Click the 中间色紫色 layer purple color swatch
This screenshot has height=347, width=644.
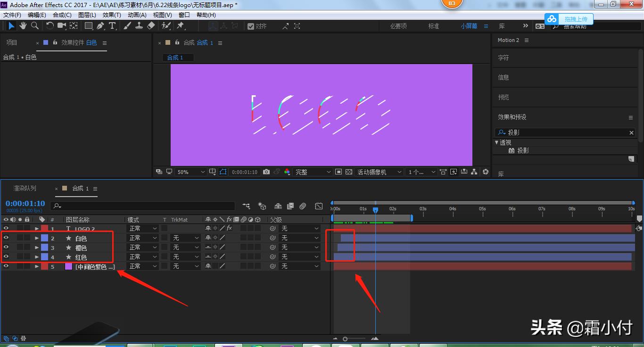pos(68,266)
